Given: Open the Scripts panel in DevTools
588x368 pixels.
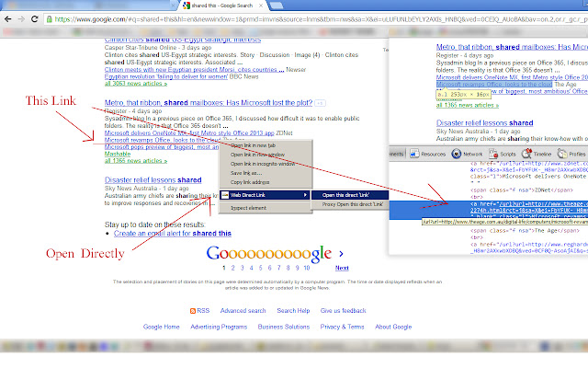Looking at the screenshot, I should (x=503, y=154).
